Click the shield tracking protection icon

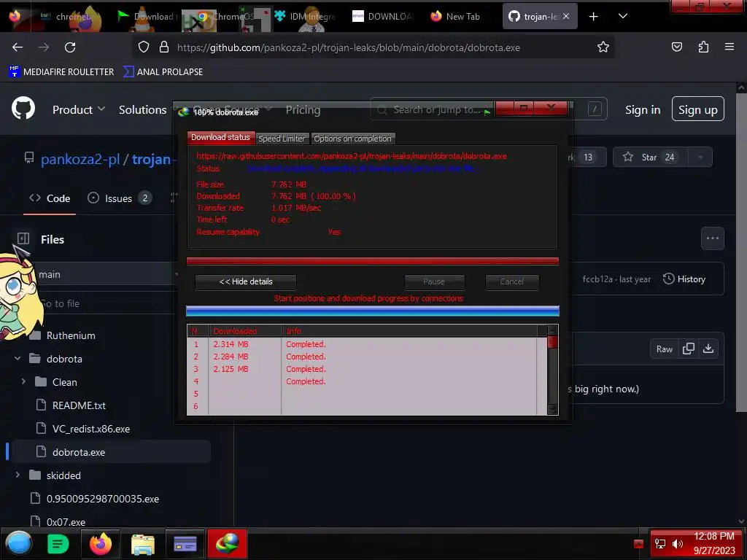click(144, 47)
